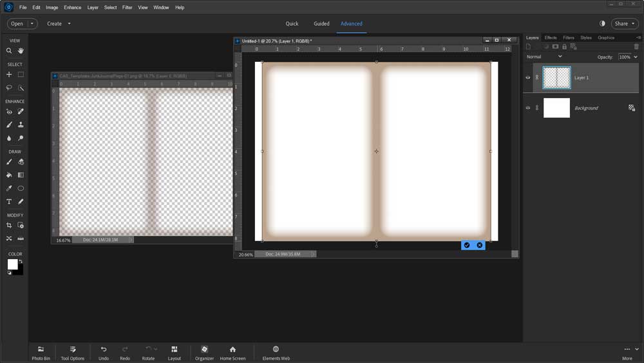Delete layer trash icon
Screen dimensions: 644x363
tap(637, 46)
